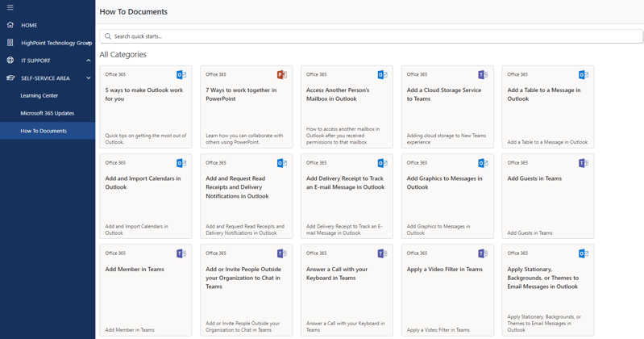Click 'Adding cloud storage to New Teams experience' text

tap(446, 139)
